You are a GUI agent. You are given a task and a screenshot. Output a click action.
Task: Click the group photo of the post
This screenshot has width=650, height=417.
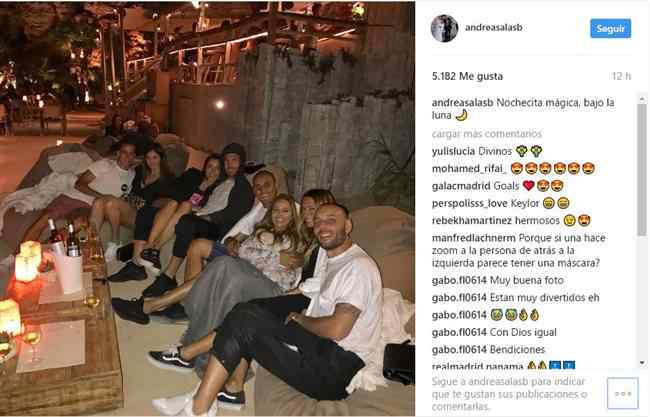pyautogui.click(x=207, y=208)
